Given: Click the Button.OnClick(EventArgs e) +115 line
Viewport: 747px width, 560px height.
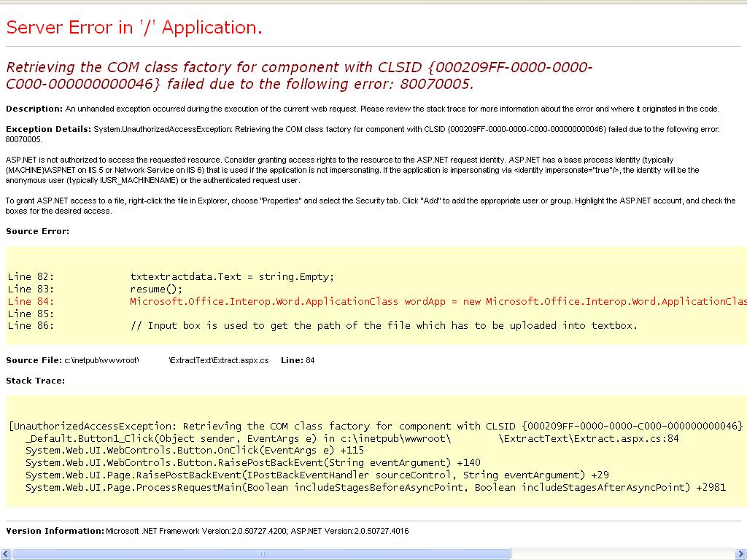Looking at the screenshot, I should click(194, 451).
